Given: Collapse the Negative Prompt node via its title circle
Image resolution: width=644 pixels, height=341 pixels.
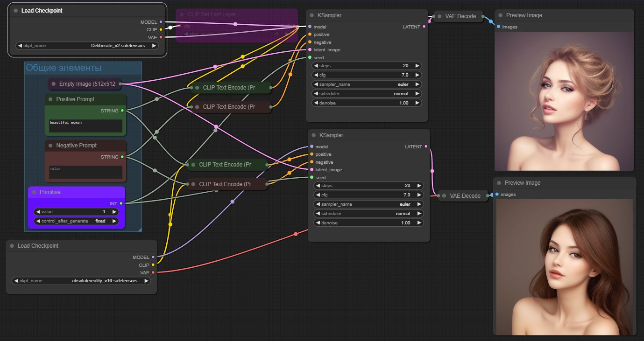Looking at the screenshot, I should pos(51,145).
